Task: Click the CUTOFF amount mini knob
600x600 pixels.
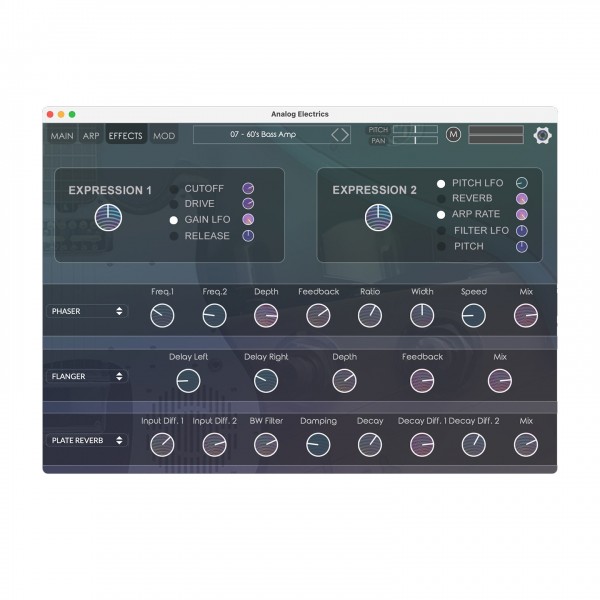Action: [248, 188]
